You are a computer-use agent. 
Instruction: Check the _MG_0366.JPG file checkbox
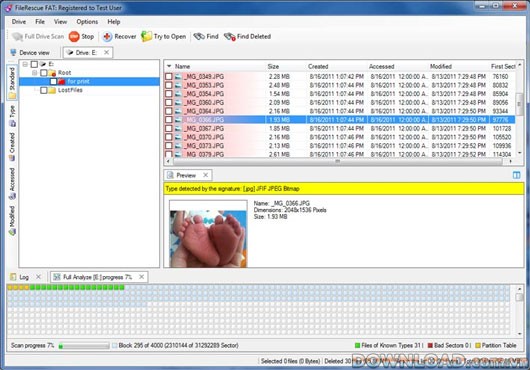(x=169, y=120)
